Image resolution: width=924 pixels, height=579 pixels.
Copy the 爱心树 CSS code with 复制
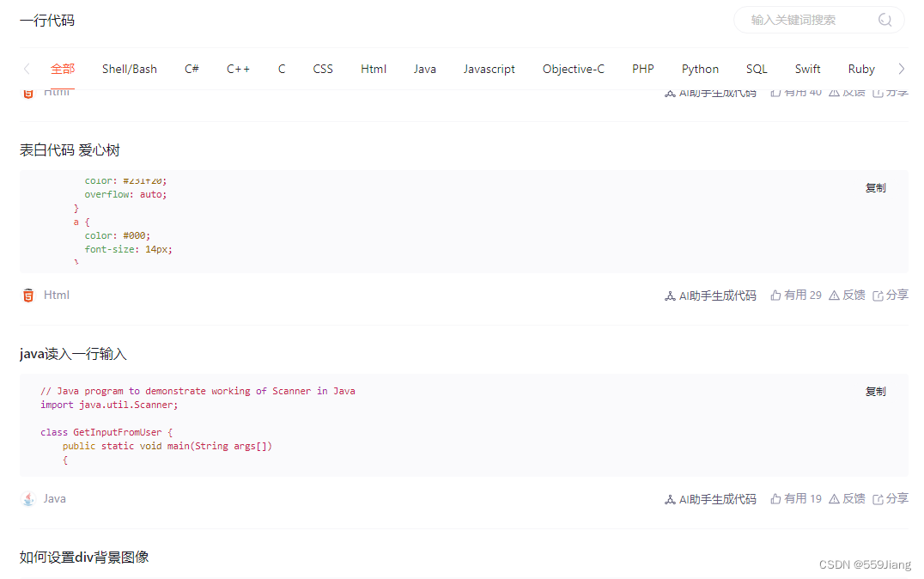point(875,188)
